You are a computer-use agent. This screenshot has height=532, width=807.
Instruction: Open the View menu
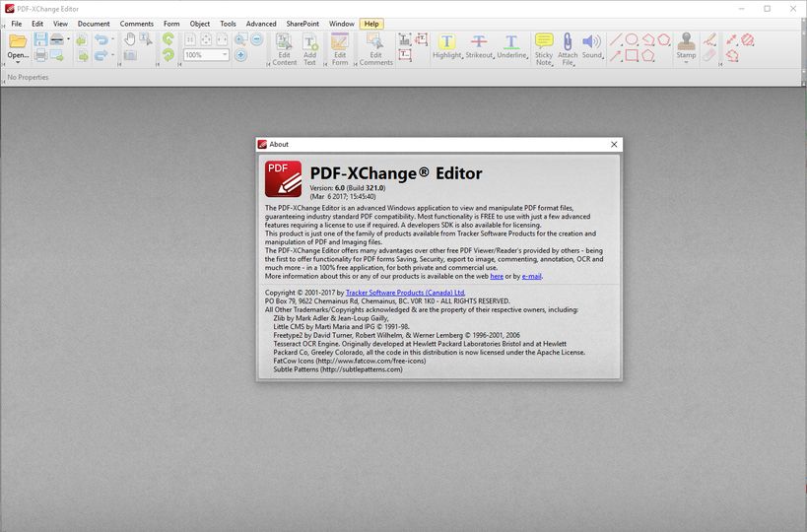pyautogui.click(x=60, y=24)
